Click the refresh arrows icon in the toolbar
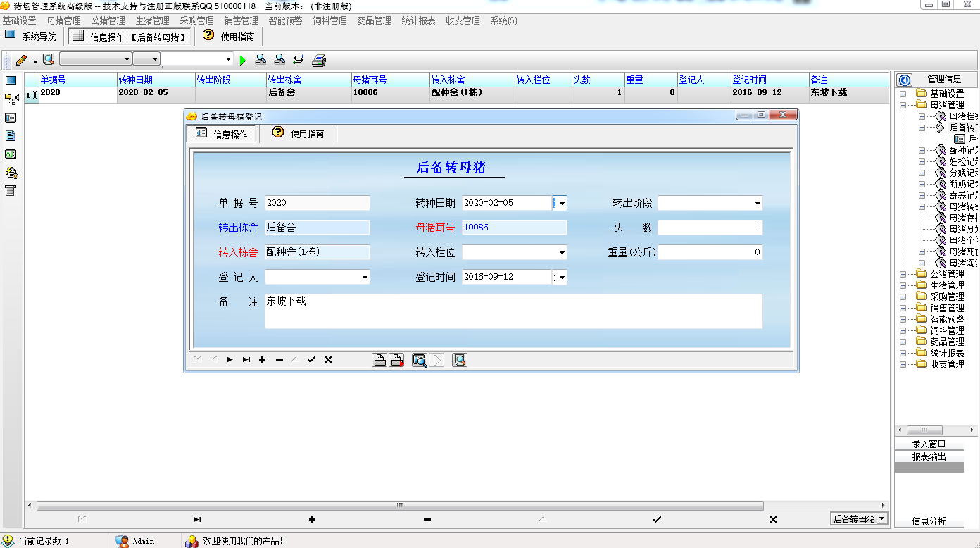The width and height of the screenshot is (980, 548). pos(299,60)
